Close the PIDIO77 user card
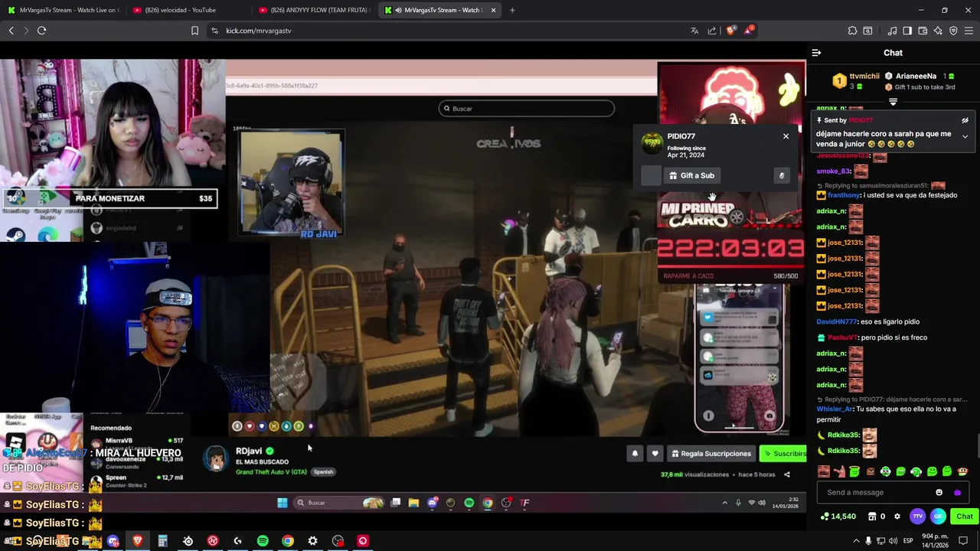 [786, 136]
